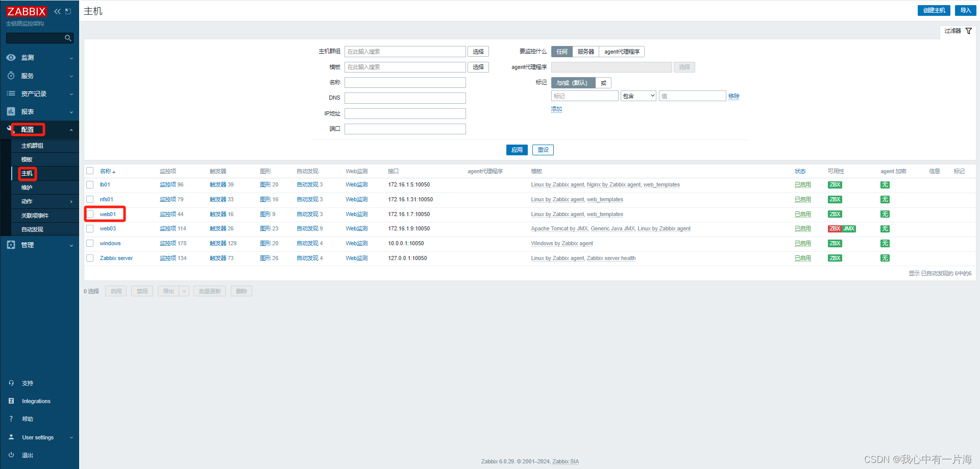Click the chart icon for 报表
The width and height of the screenshot is (980, 469).
[x=11, y=111]
